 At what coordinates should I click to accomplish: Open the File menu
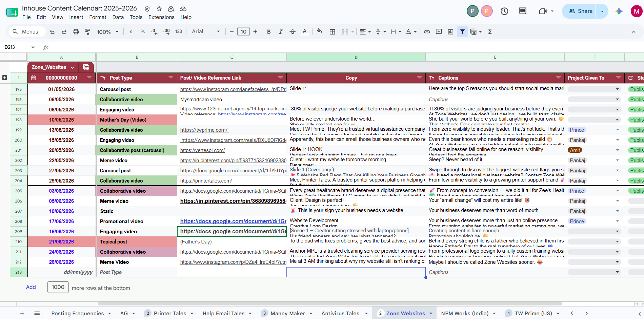point(26,17)
